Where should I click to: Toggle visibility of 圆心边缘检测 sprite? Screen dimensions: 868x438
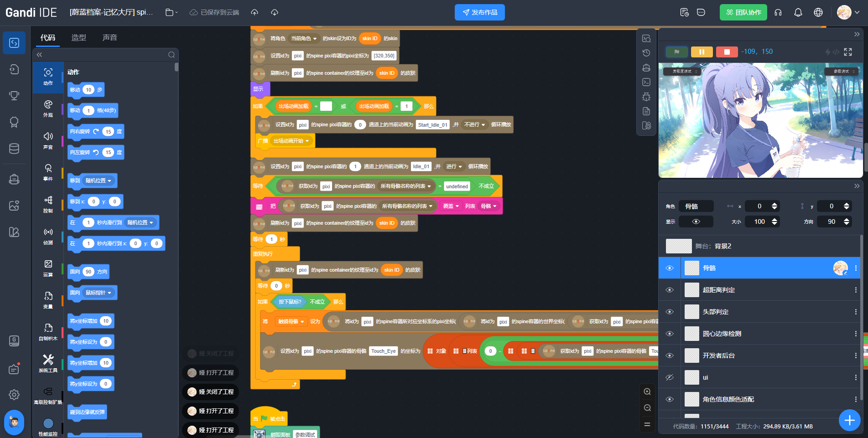point(670,334)
